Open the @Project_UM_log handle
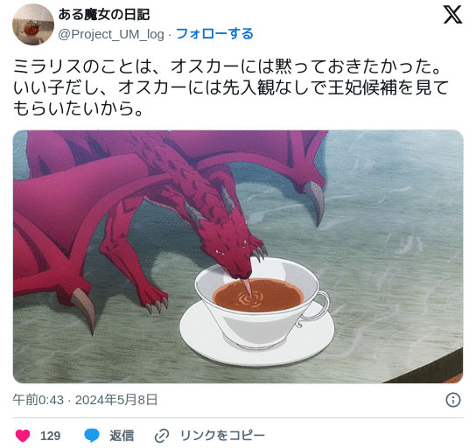The image size is (476, 448). (x=111, y=34)
